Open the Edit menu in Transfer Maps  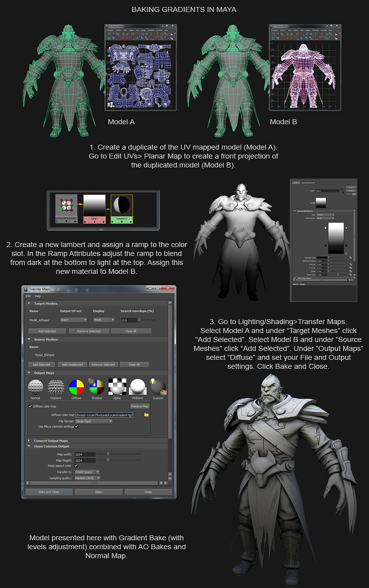[28, 296]
